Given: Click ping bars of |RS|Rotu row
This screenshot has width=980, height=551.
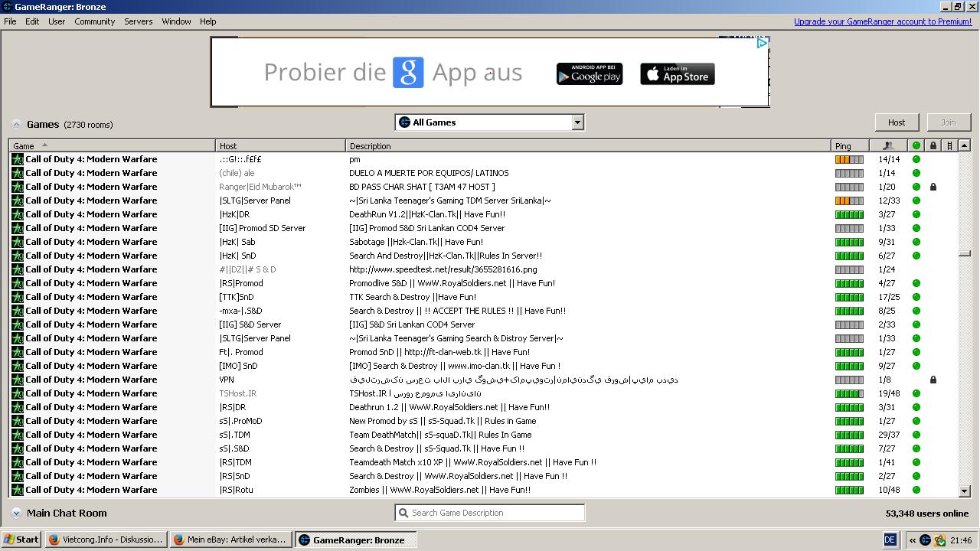Looking at the screenshot, I should [849, 490].
